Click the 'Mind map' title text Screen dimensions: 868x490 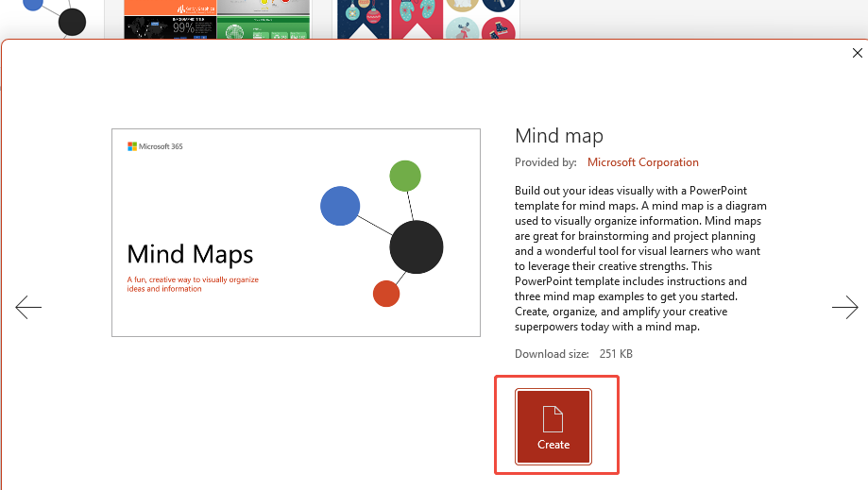(x=558, y=136)
